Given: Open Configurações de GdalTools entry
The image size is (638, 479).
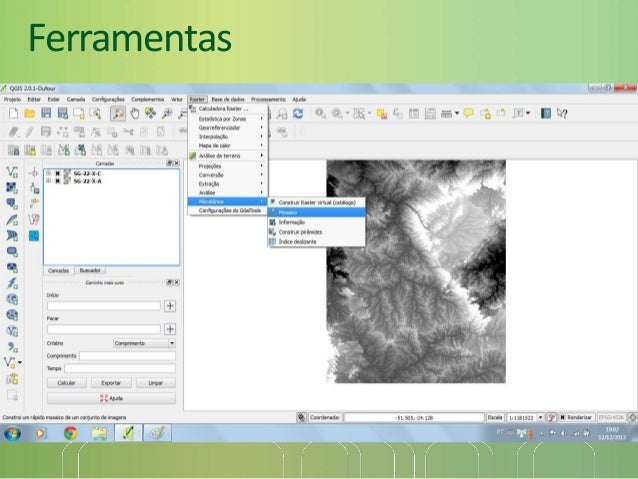Looking at the screenshot, I should coord(227,210).
